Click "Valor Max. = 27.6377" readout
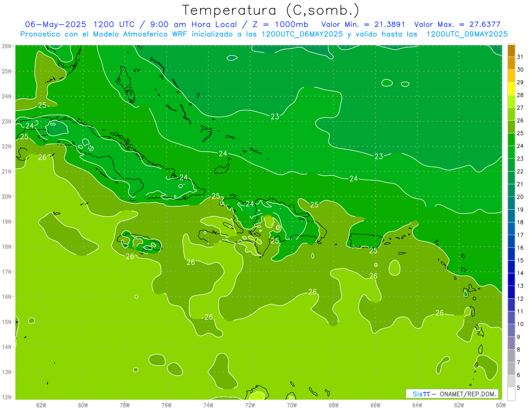The image size is (532, 411). click(x=457, y=24)
